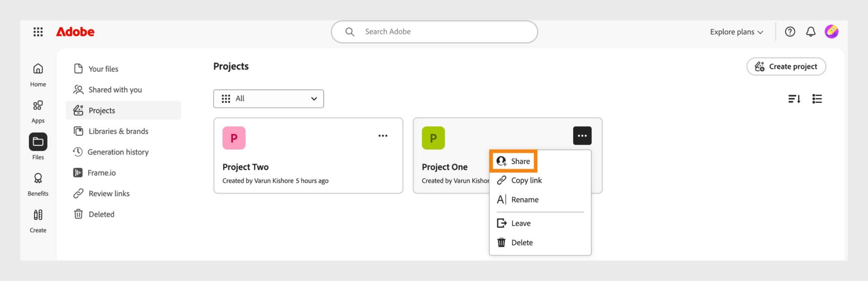Image resolution: width=868 pixels, height=281 pixels.
Task: Click the sort order icon
Action: click(x=794, y=99)
